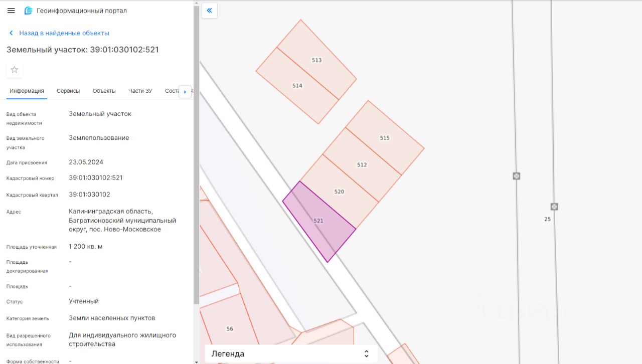The height and width of the screenshot is (364, 642).
Task: Select highlighted parcel 521 on the map
Action: [318, 221]
